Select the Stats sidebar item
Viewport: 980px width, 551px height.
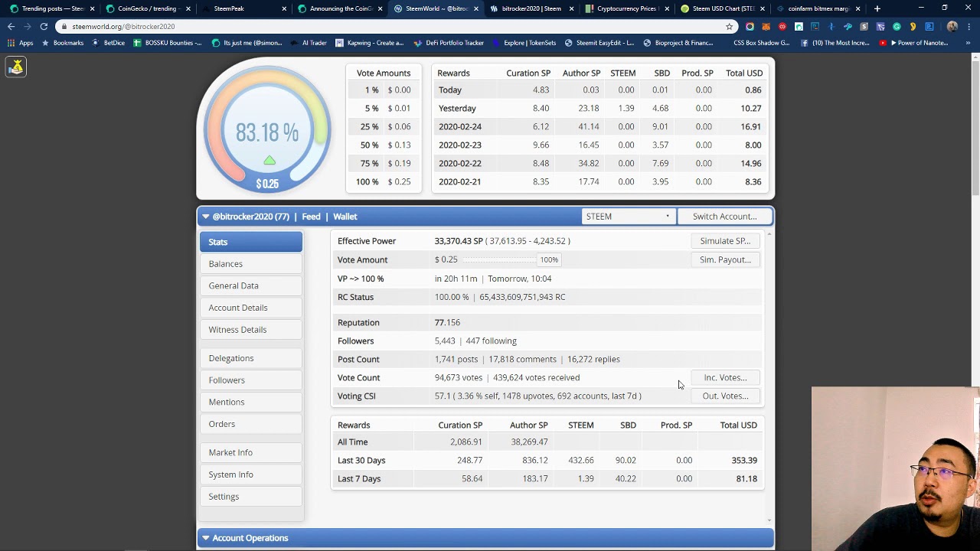tap(251, 242)
